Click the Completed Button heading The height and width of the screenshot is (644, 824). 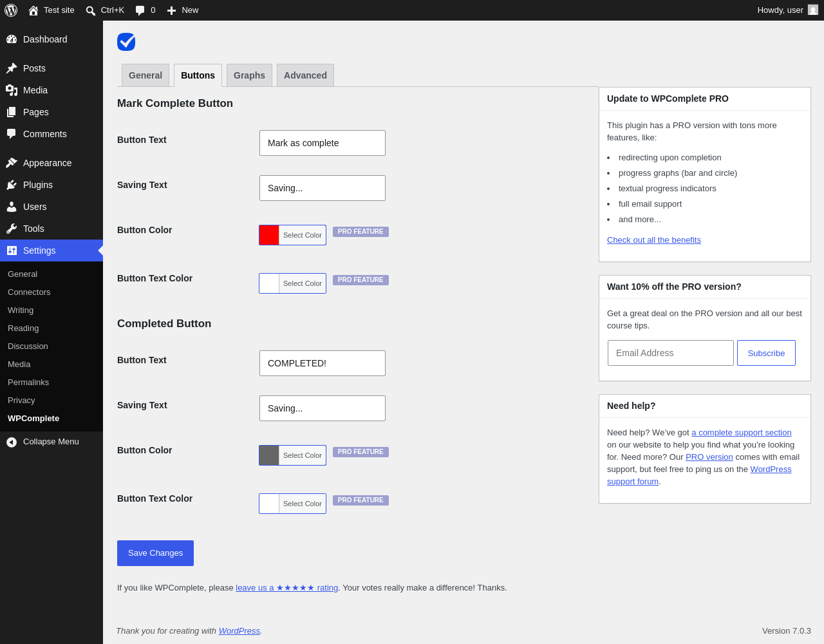point(164,324)
